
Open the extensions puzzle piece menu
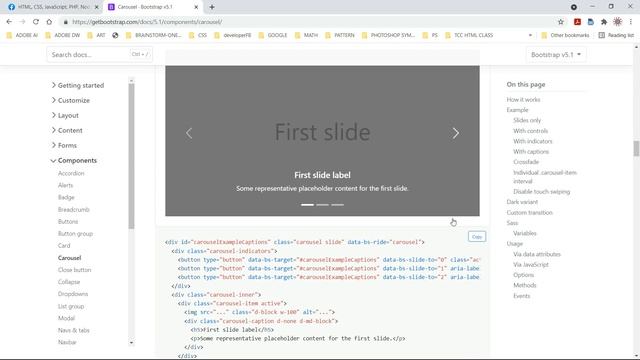tap(604, 22)
